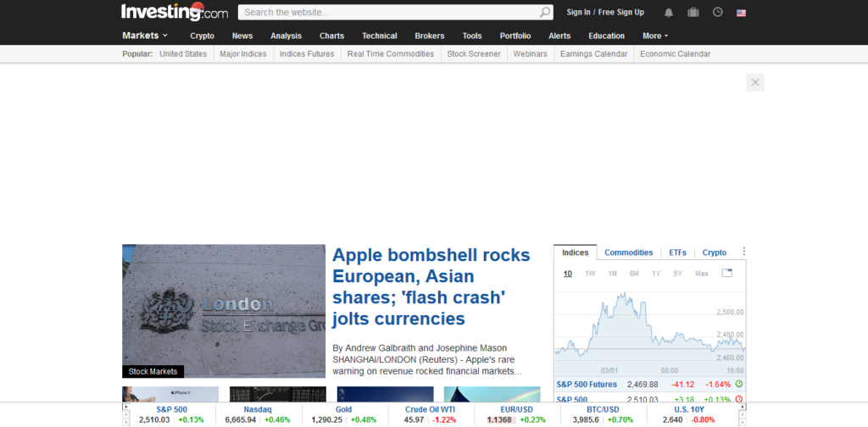Select the 1M chart range
This screenshot has height=427, width=868.
click(612, 274)
